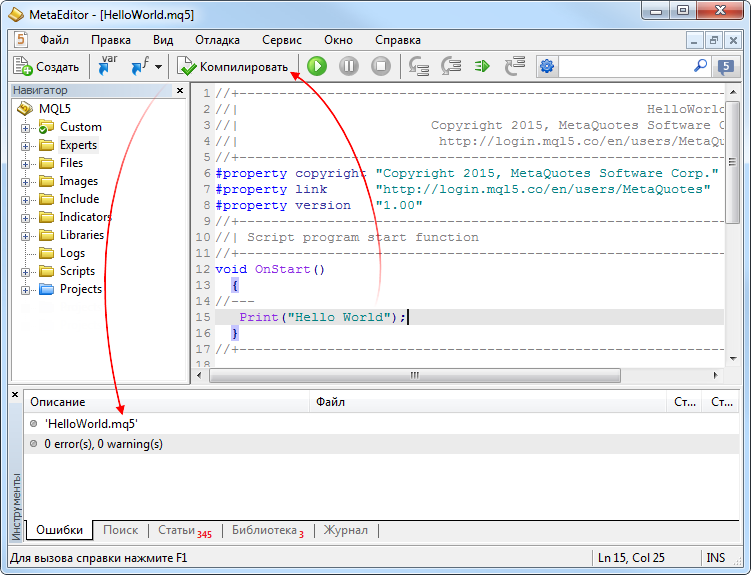751x575 pixels.
Task: Select the MQL5 root node
Action: click(x=55, y=109)
